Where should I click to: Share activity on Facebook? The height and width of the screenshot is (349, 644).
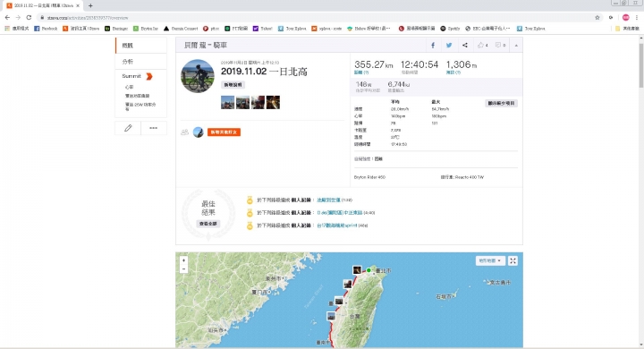[x=433, y=46]
